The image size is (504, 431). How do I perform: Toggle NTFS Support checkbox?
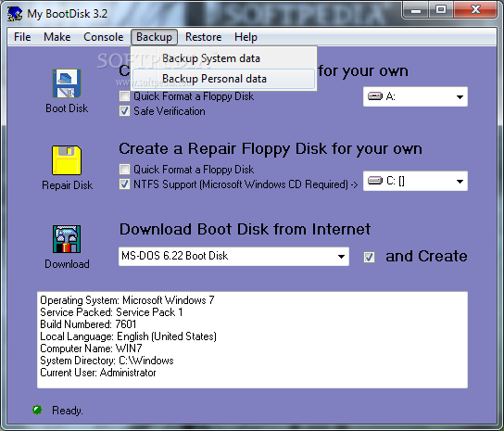tap(124, 184)
